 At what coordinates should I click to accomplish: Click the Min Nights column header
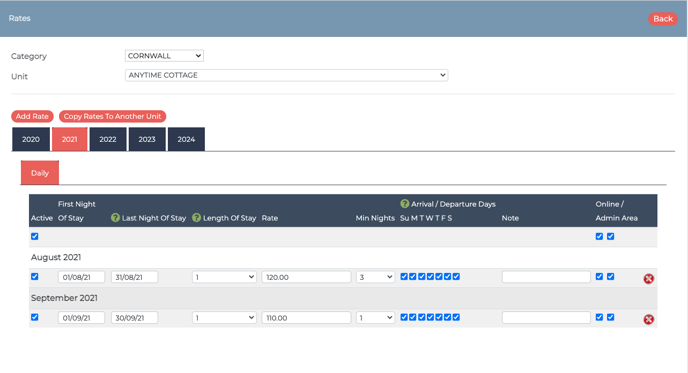click(x=375, y=218)
